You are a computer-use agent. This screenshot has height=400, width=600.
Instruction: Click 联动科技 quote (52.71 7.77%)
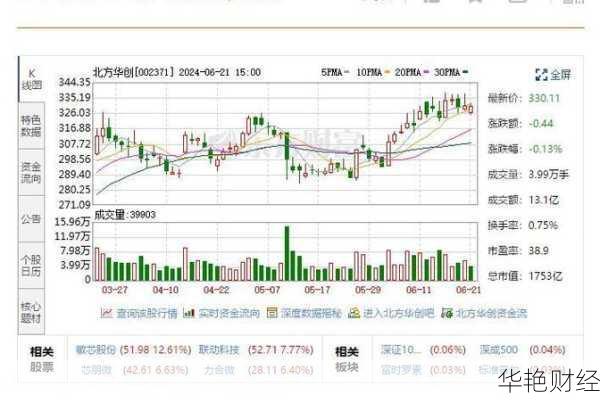[x=280, y=350]
